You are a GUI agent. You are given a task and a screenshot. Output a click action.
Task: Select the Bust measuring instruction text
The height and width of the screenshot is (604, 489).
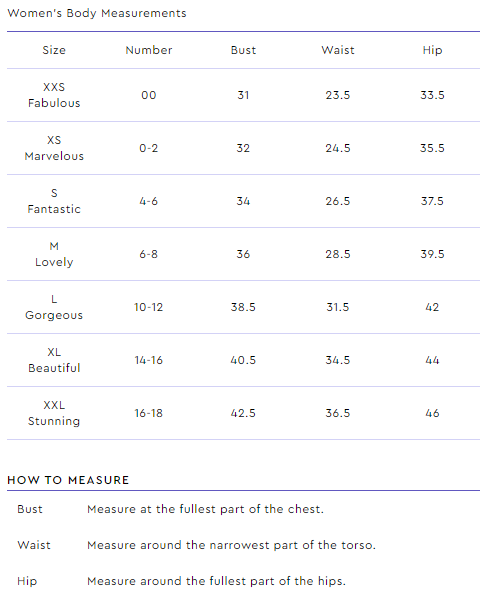(x=205, y=509)
